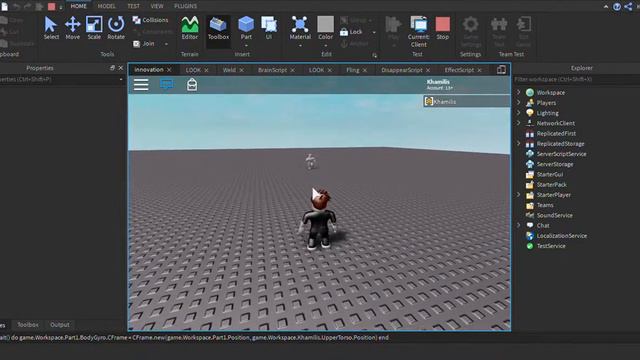Switch Current: Client view

418,32
